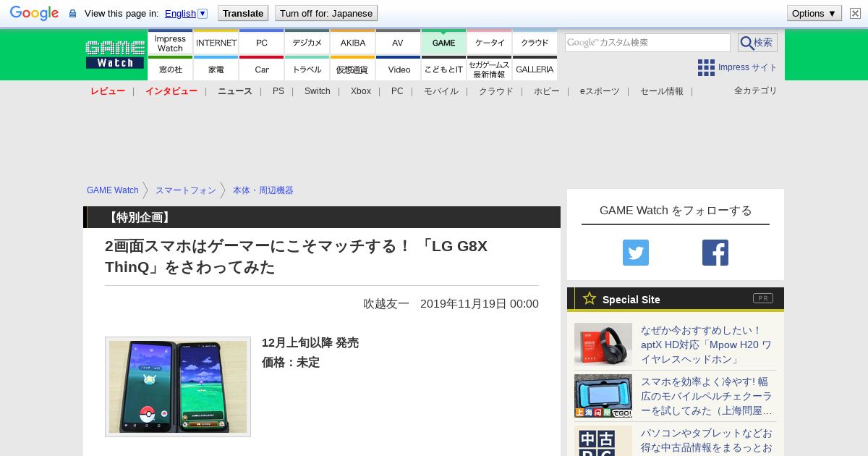The width and height of the screenshot is (868, 456).
Task: Open the Mpow H20 ワイヤレスヘッドホン article link
Action: pyautogui.click(x=707, y=345)
